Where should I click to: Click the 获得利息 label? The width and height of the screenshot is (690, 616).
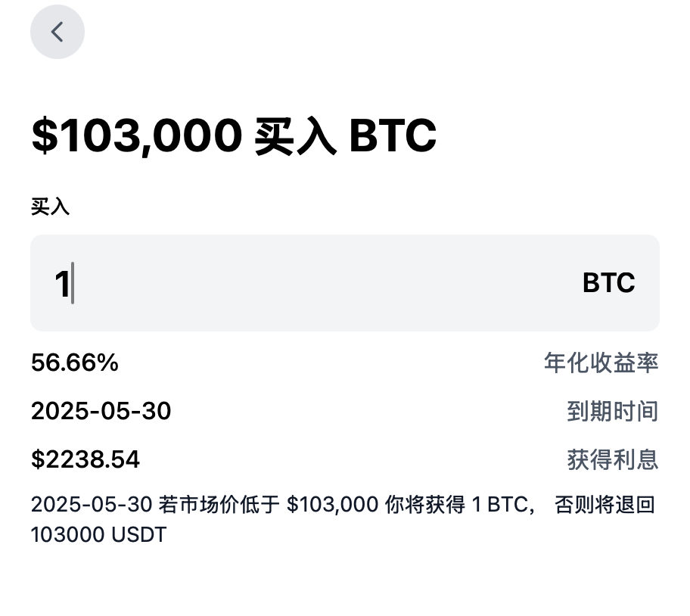pyautogui.click(x=613, y=459)
